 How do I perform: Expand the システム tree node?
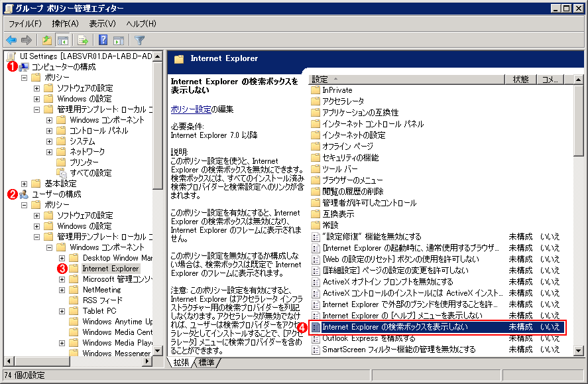click(x=49, y=141)
